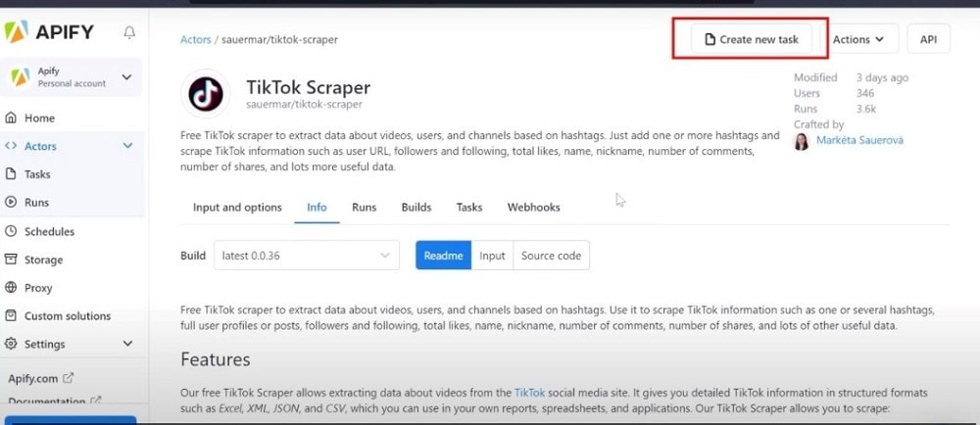Select the Source code view toggle

pos(551,256)
